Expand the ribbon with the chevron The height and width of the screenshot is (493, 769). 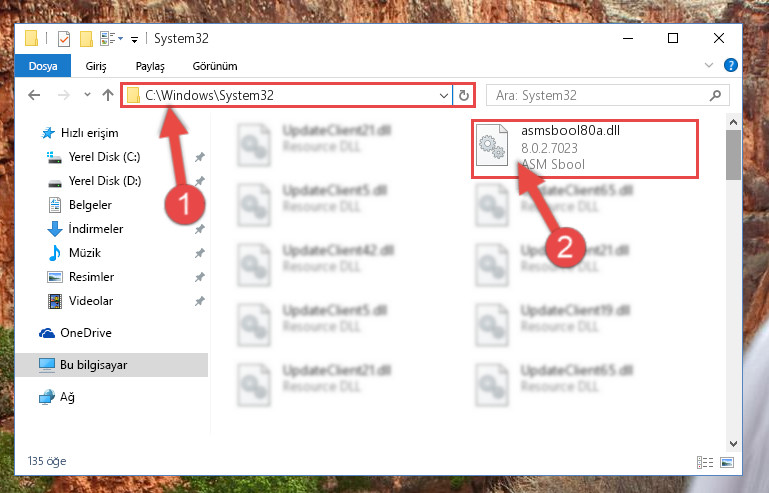pos(709,65)
